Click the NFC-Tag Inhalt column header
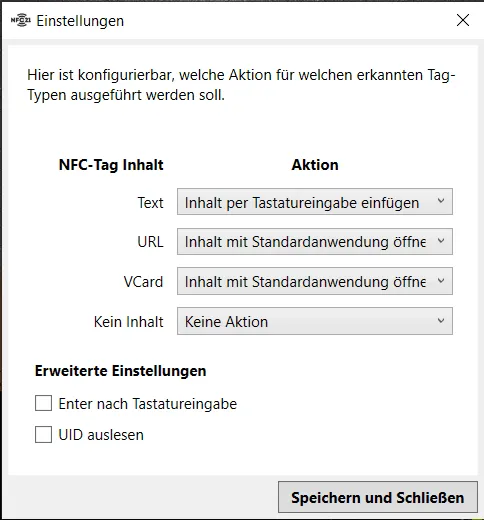This screenshot has width=484, height=520. 111,165
